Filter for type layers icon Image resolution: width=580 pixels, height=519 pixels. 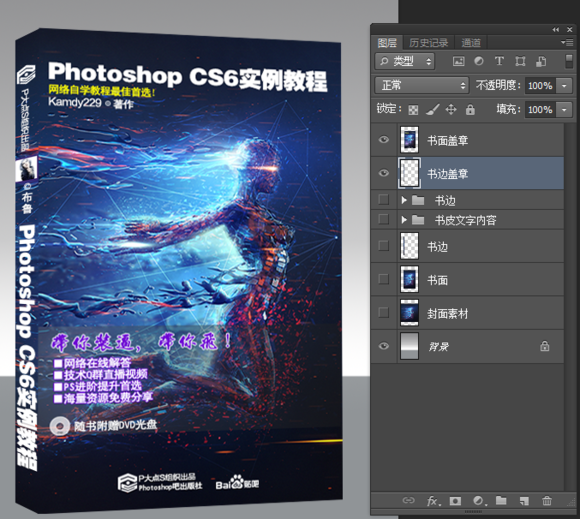(499, 61)
